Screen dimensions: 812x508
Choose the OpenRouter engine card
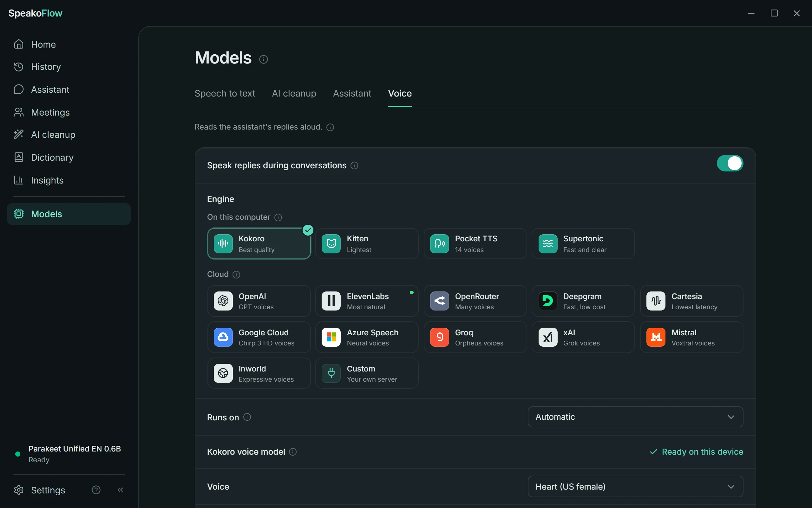coord(475,301)
